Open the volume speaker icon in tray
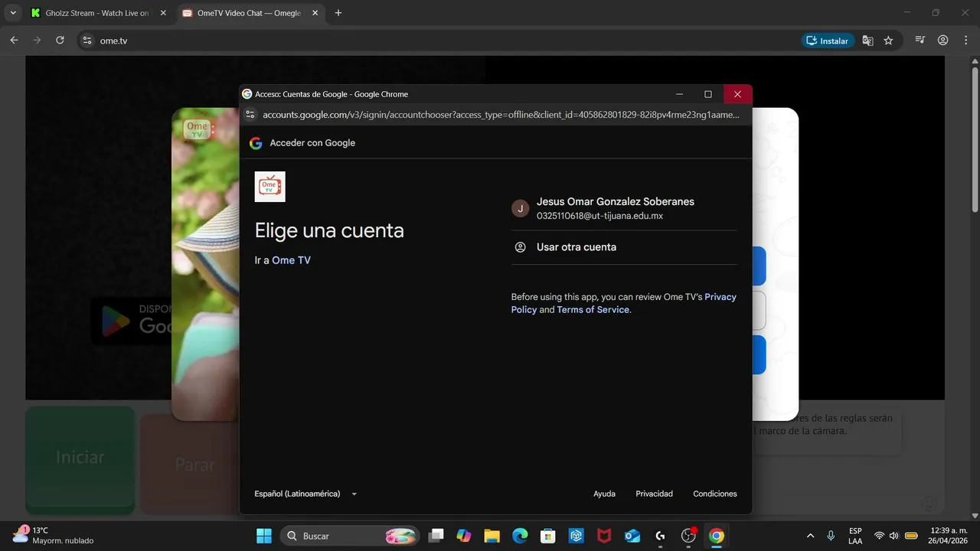 [893, 536]
